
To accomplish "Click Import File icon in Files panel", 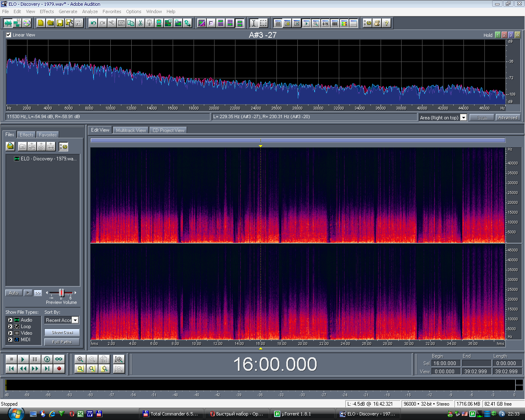I will [x=10, y=146].
